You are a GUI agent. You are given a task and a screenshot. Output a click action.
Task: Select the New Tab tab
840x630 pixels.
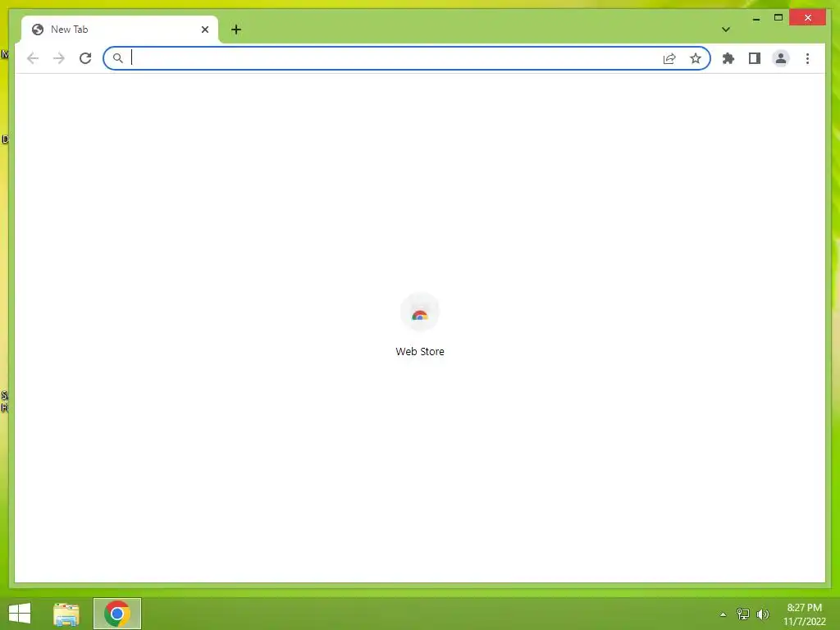pyautogui.click(x=120, y=30)
